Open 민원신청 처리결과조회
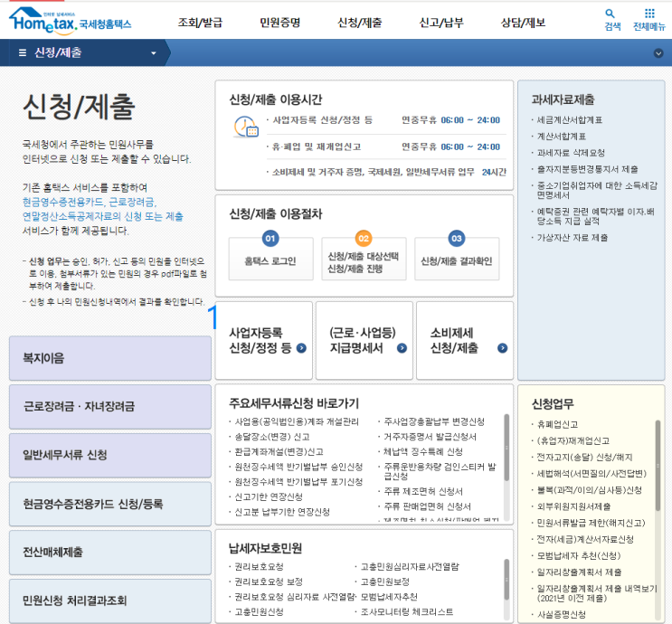Screen dimensions: 672x624 (x=110, y=600)
